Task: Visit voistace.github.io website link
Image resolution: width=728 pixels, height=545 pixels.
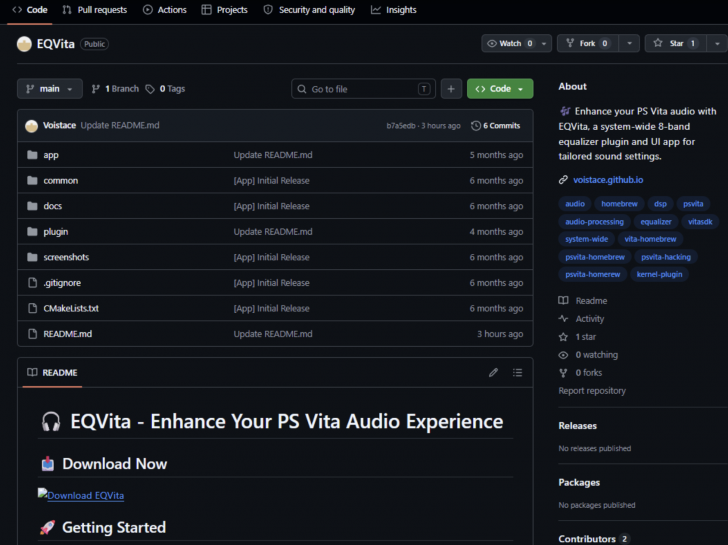Action: 608,180
